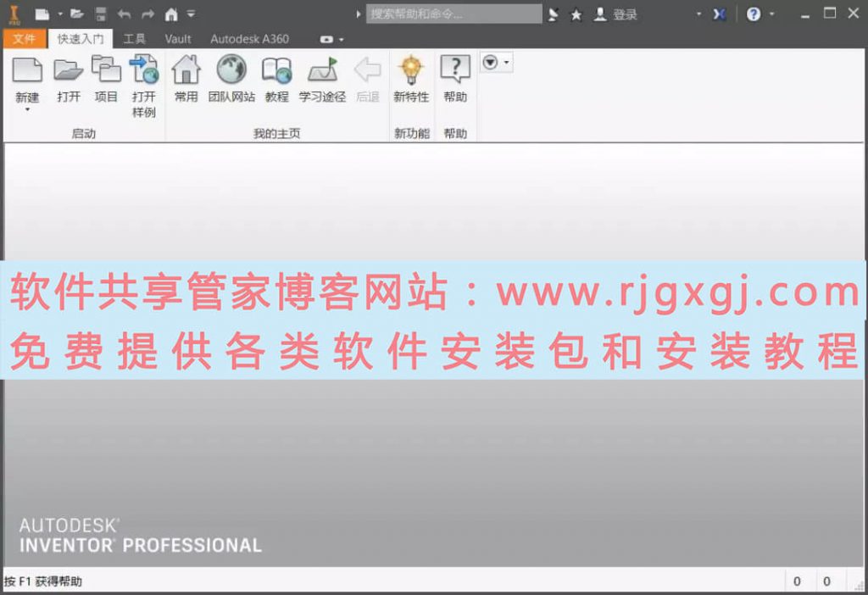868x595 pixels.
Task: Minimize the Inventor window
Action: point(805,15)
